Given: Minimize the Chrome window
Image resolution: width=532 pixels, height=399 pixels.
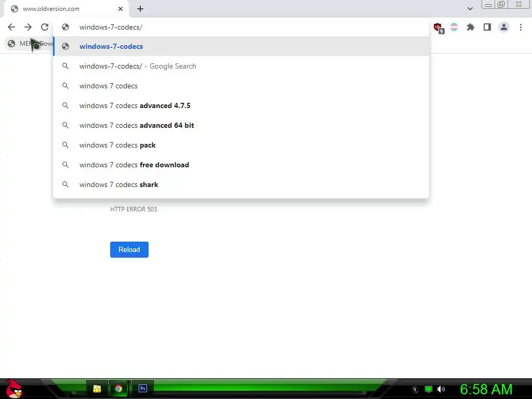Looking at the screenshot, I should coord(488,4).
